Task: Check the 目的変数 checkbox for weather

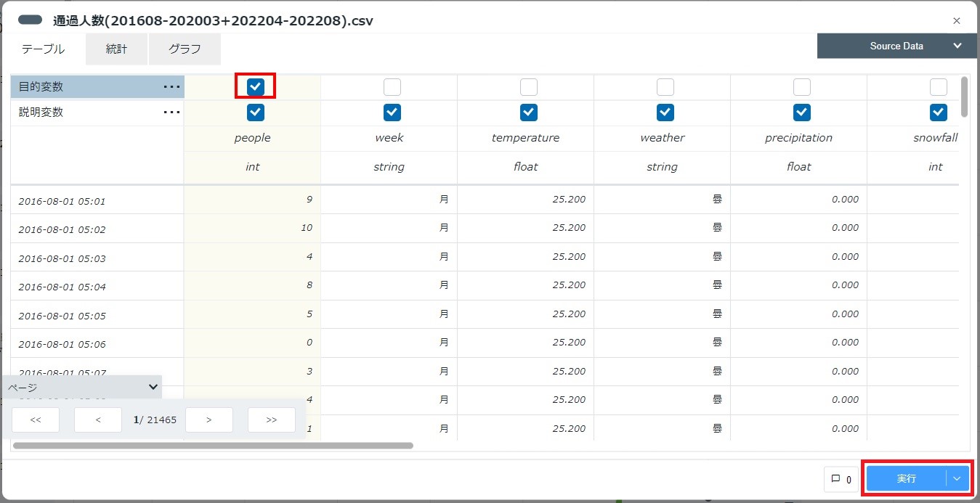Action: [665, 87]
